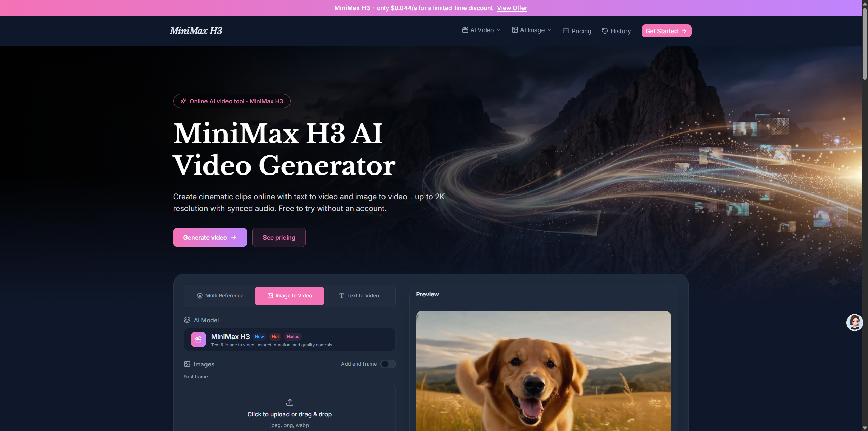The image size is (868, 431).
Task: Open the chat assistant avatar bubble
Action: coord(854,322)
